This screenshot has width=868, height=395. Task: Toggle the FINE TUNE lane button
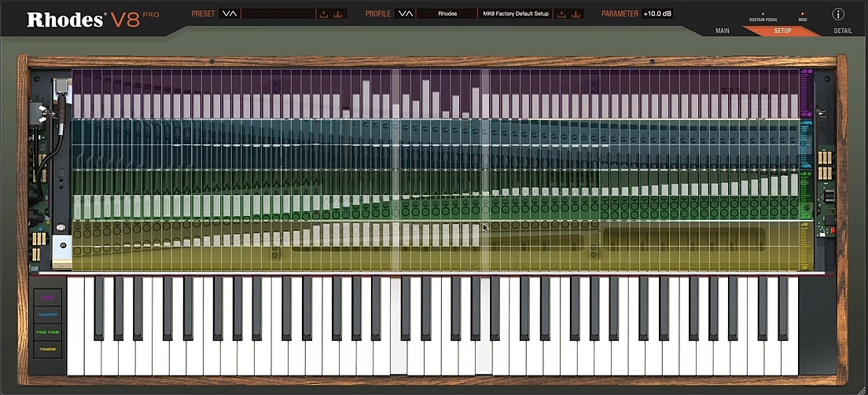pos(48,332)
